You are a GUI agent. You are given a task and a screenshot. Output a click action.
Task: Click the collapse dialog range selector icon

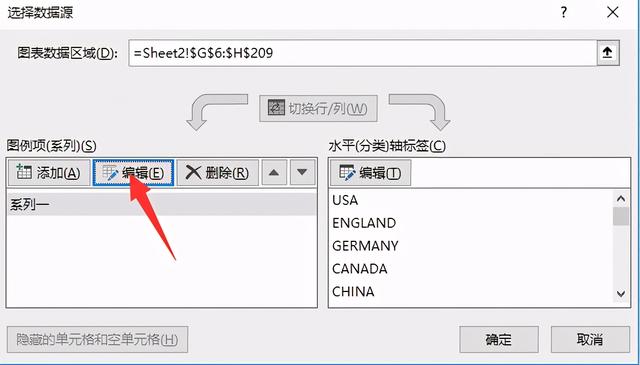[608, 53]
